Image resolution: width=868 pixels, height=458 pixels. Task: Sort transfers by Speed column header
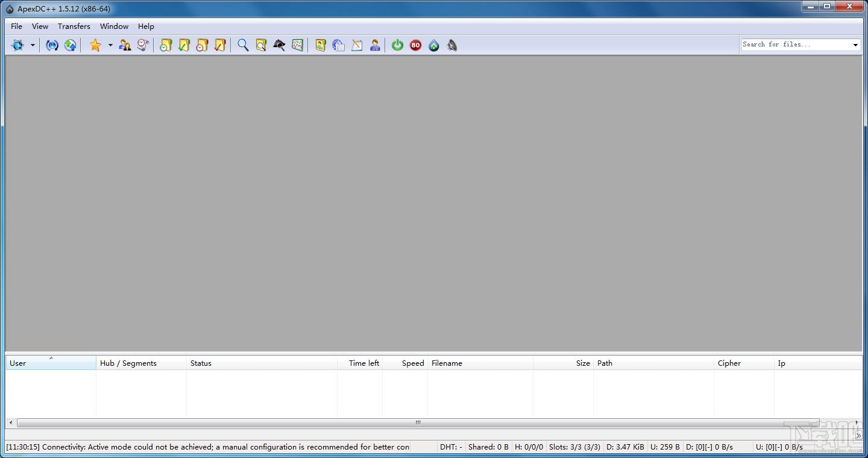[405, 363]
